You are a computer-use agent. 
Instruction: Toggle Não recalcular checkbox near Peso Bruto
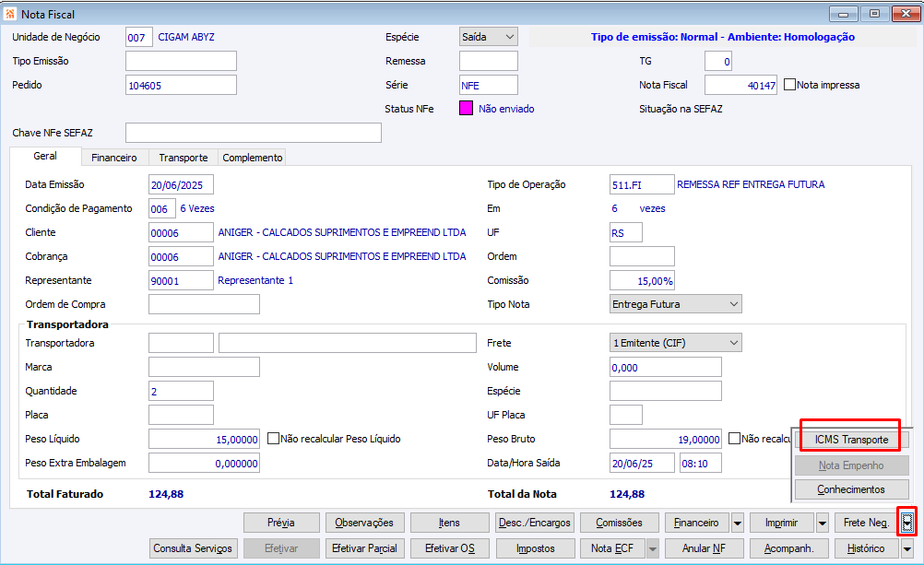(x=734, y=439)
